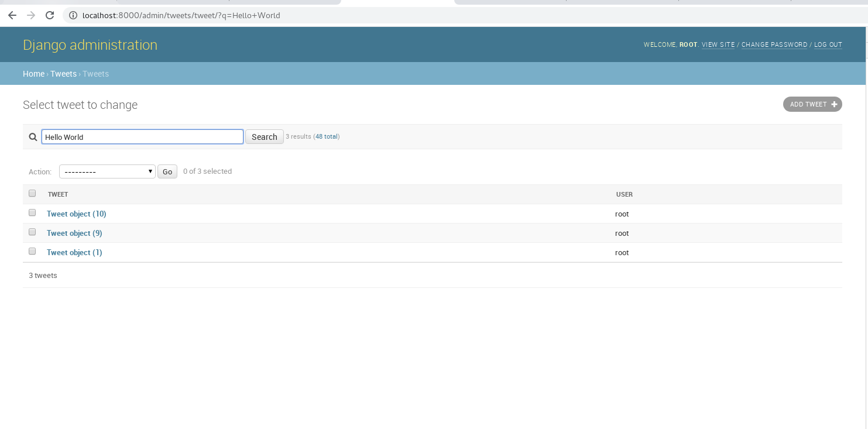
Task: Check the Tweet object (1) checkbox
Action: point(32,251)
